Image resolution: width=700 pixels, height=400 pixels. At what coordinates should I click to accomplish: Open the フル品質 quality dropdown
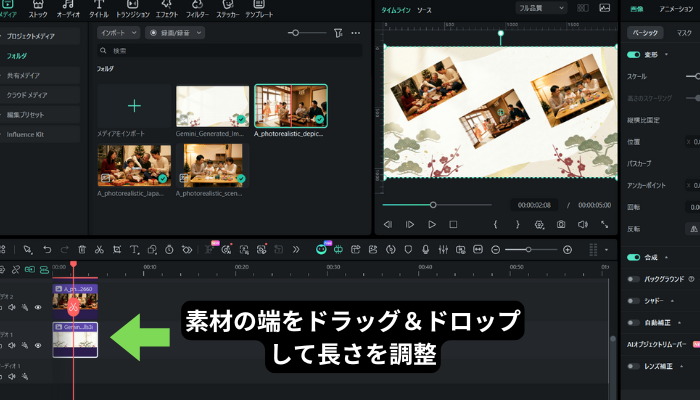point(541,8)
